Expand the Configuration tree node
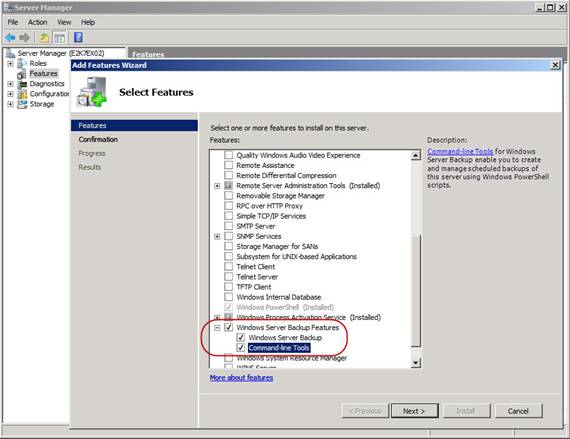Image resolution: width=570 pixels, height=439 pixels. coord(11,94)
